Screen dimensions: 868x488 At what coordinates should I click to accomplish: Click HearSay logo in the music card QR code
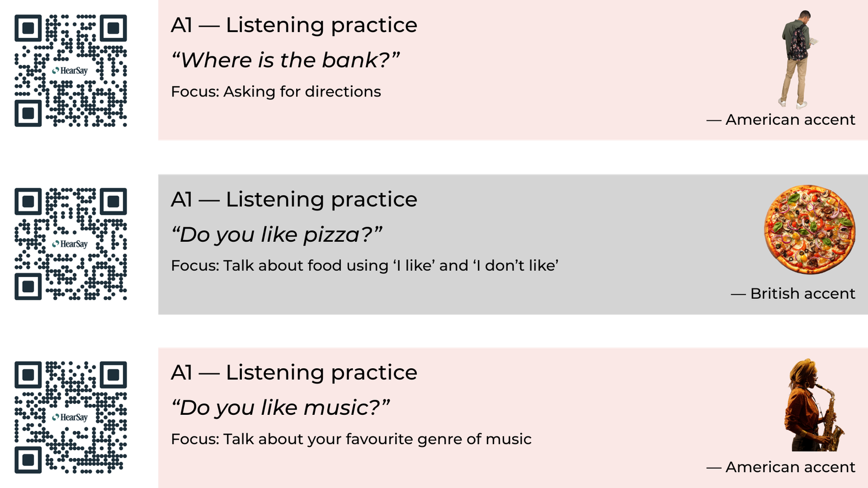tap(71, 418)
